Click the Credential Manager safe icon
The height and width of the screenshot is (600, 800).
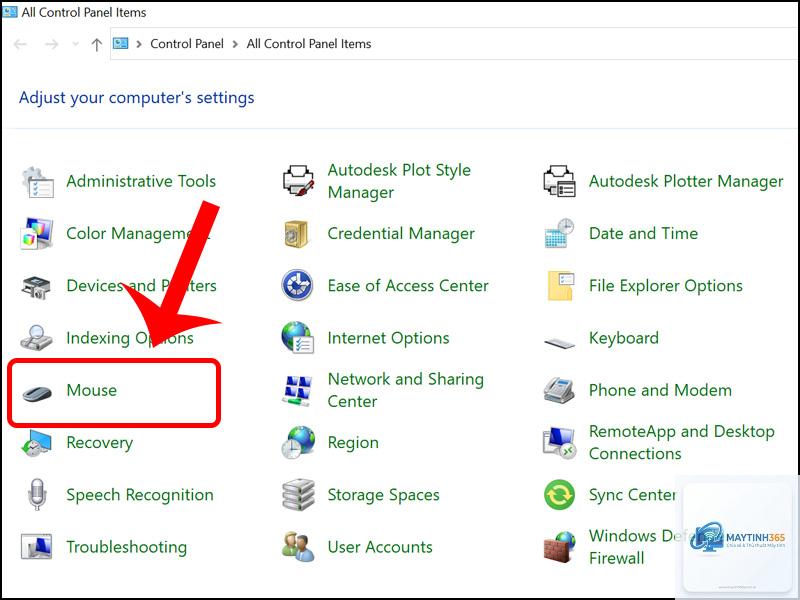tap(296, 234)
